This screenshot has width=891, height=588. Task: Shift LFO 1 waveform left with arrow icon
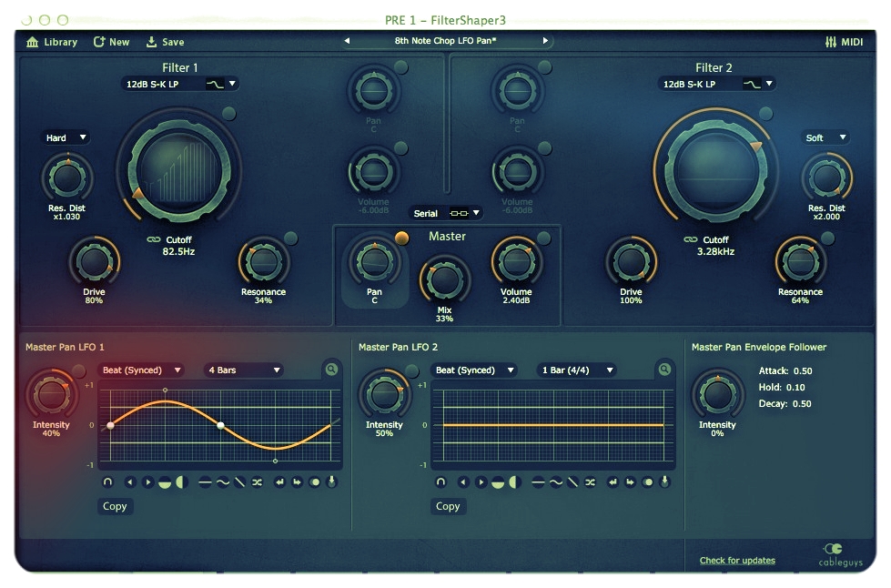[130, 482]
